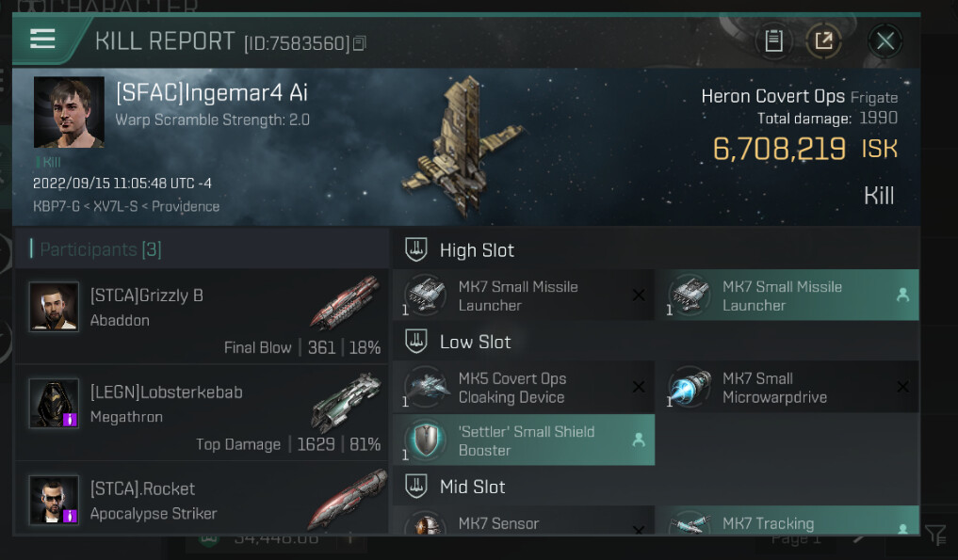Click the Mid Slot section header

472,487
